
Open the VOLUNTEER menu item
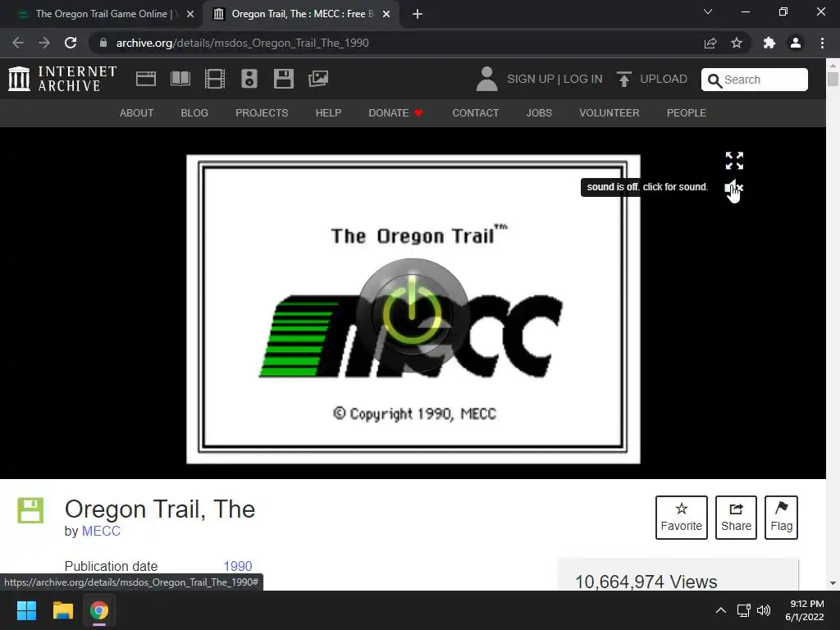609,113
